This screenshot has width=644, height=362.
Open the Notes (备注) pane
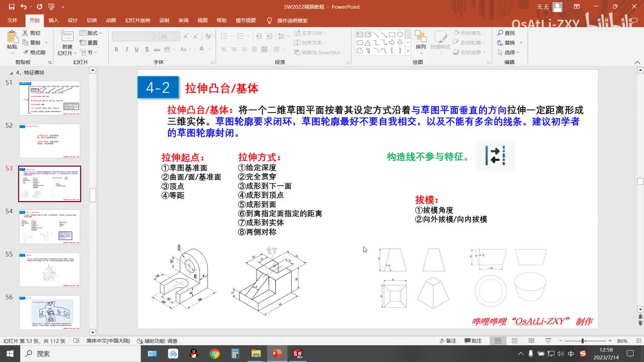(x=447, y=341)
